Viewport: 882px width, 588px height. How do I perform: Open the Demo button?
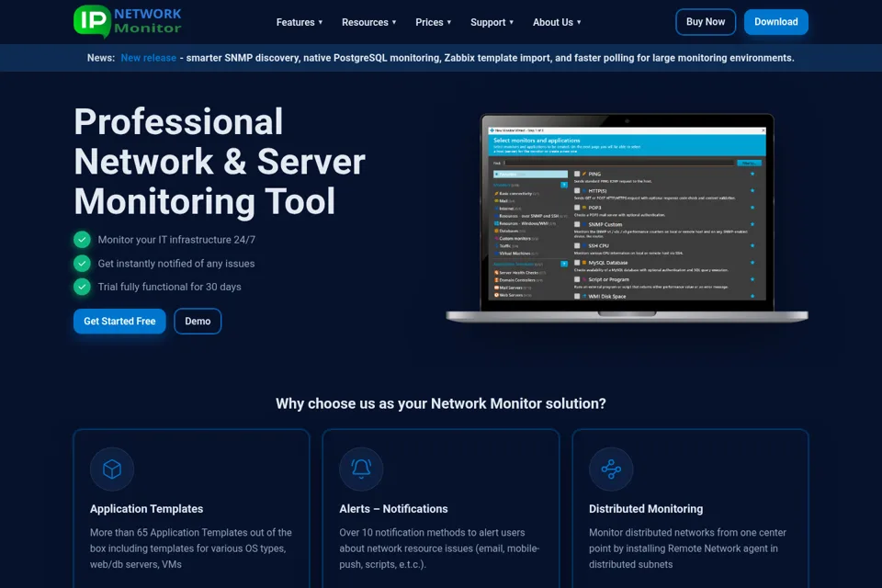pyautogui.click(x=198, y=322)
